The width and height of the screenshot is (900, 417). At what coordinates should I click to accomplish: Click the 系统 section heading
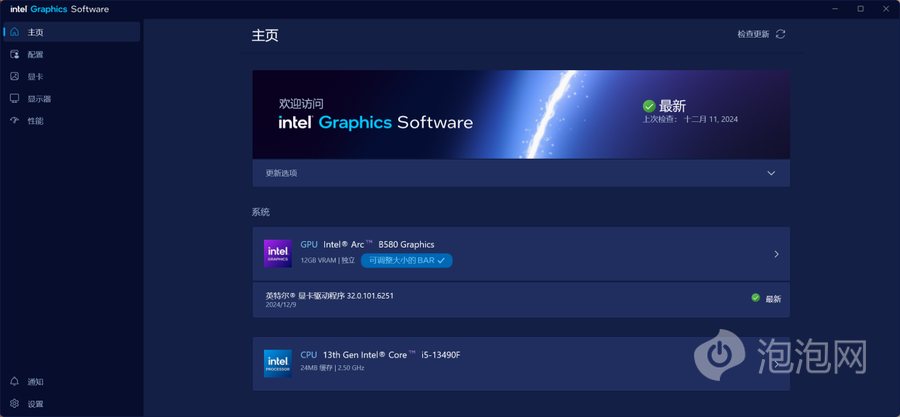click(x=261, y=212)
